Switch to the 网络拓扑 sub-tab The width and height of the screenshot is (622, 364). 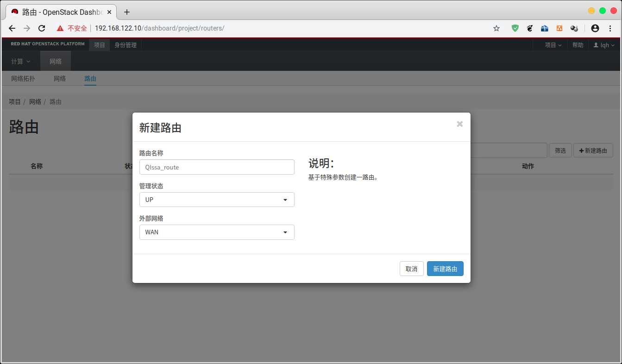23,79
